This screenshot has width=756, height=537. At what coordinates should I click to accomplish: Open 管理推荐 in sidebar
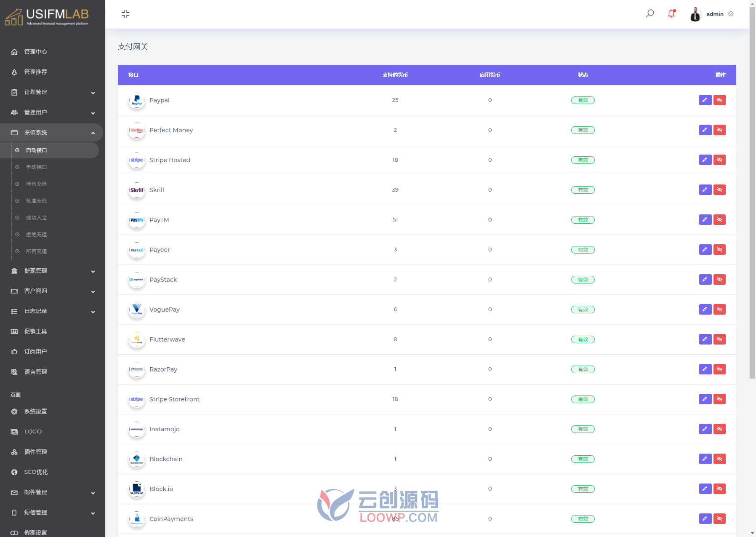tap(51, 72)
